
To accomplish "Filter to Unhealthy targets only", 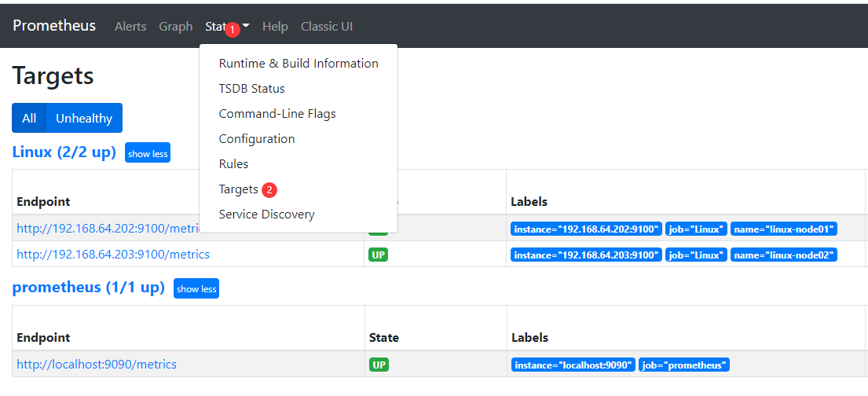I will (84, 118).
